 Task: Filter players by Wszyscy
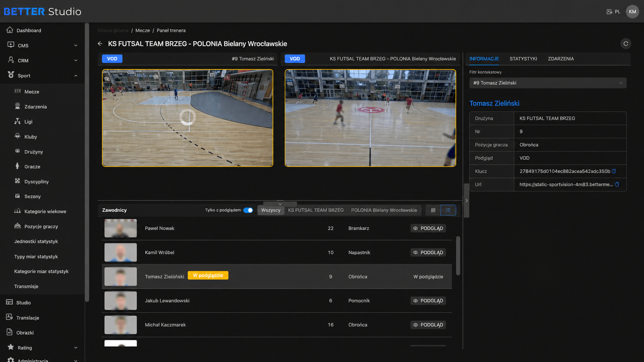[x=271, y=210]
